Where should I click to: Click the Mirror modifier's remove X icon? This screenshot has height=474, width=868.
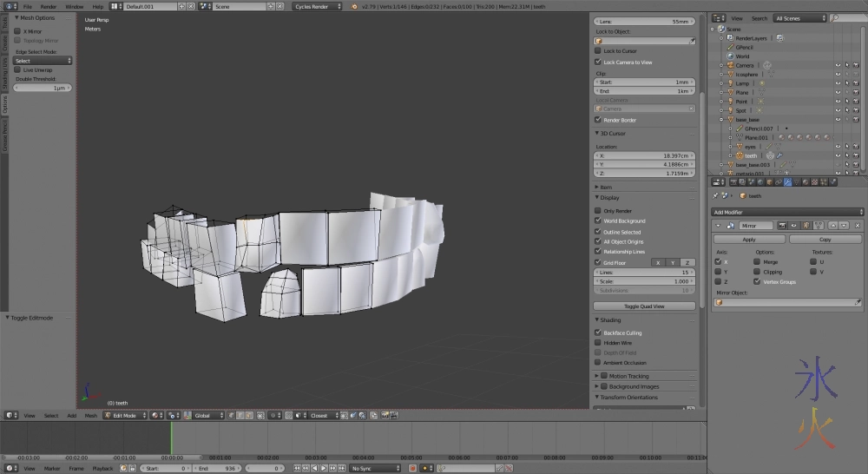pyautogui.click(x=857, y=226)
